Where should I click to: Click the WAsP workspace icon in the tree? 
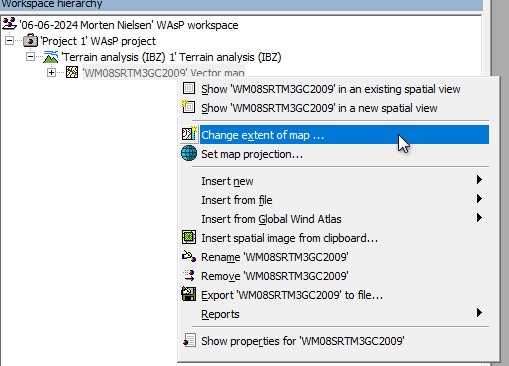pyautogui.click(x=9, y=24)
